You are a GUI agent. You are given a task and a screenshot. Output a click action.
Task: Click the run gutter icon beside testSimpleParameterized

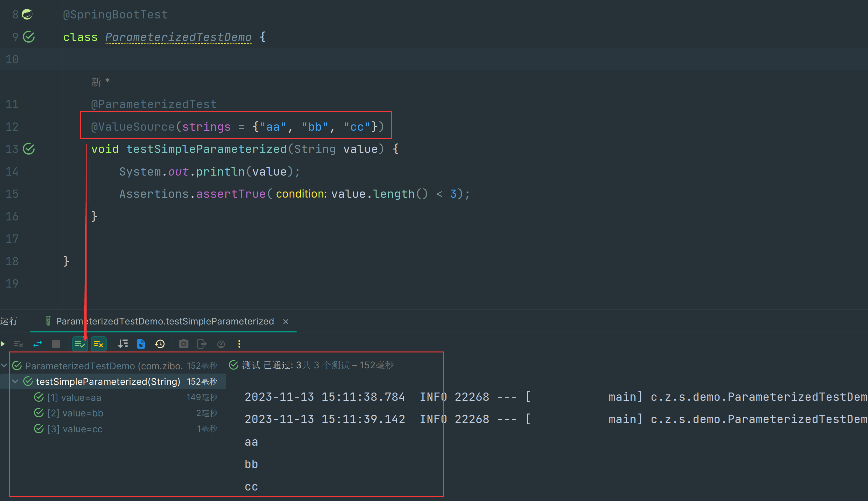[29, 149]
